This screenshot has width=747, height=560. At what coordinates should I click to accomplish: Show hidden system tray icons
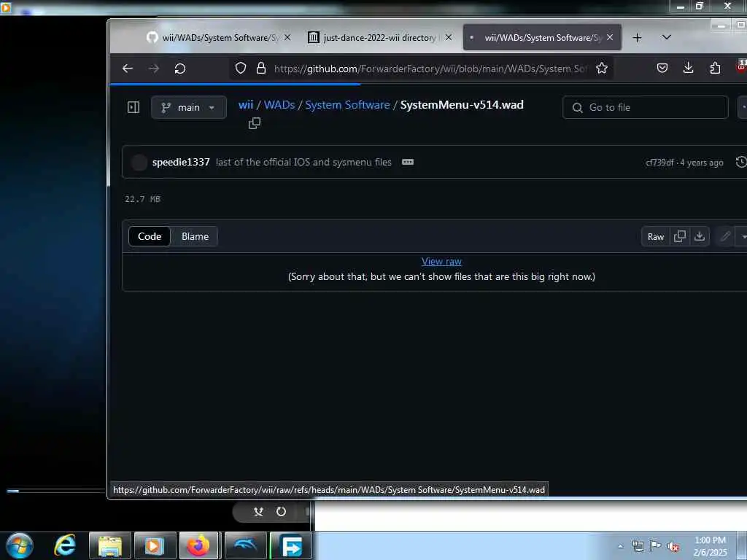620,546
